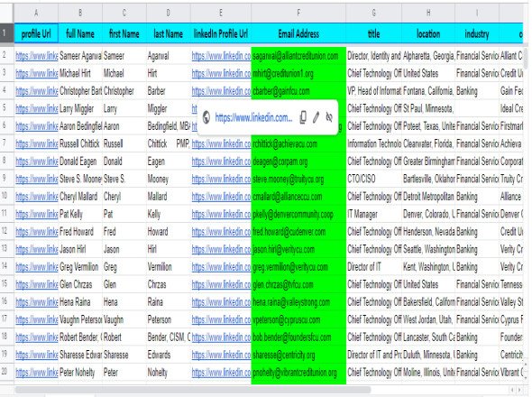The image size is (532, 397).
Task: Open LinkedIn profile link in Peter Nohelty row
Action: [x=221, y=373]
